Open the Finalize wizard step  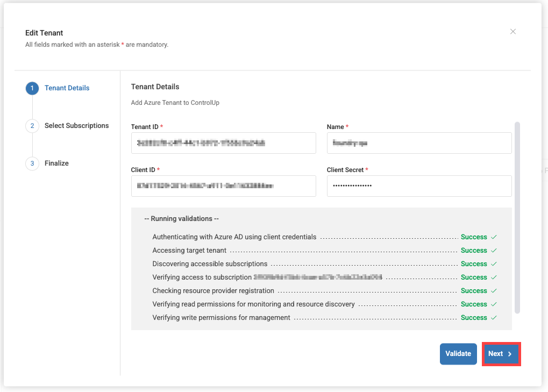(x=56, y=163)
